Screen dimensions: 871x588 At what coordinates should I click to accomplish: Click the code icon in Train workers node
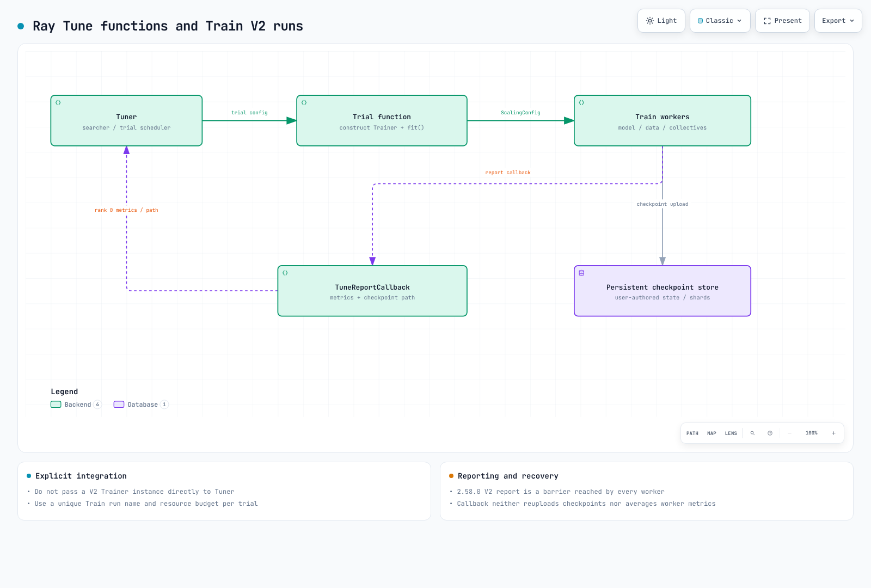tap(581, 102)
